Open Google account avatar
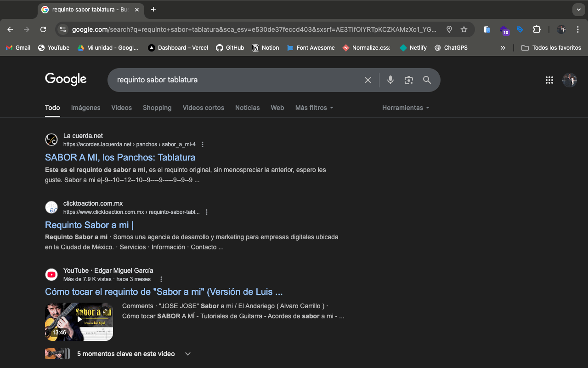 pyautogui.click(x=570, y=80)
